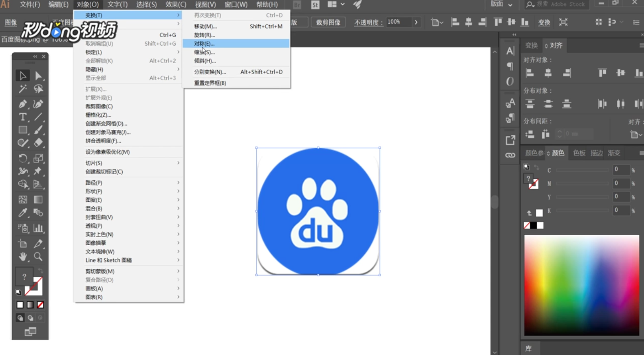The width and height of the screenshot is (644, 355).
Task: Select the Pen tool
Action: (x=23, y=104)
